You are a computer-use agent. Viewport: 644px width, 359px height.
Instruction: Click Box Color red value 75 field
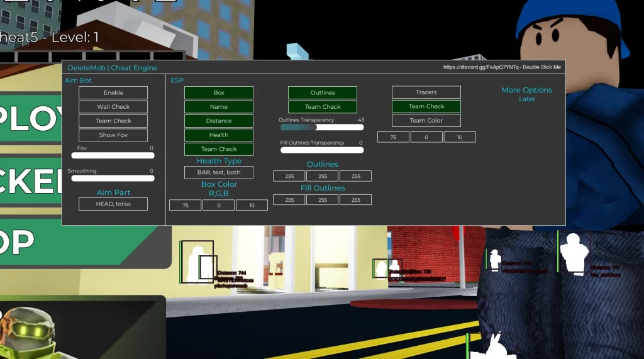coord(186,205)
